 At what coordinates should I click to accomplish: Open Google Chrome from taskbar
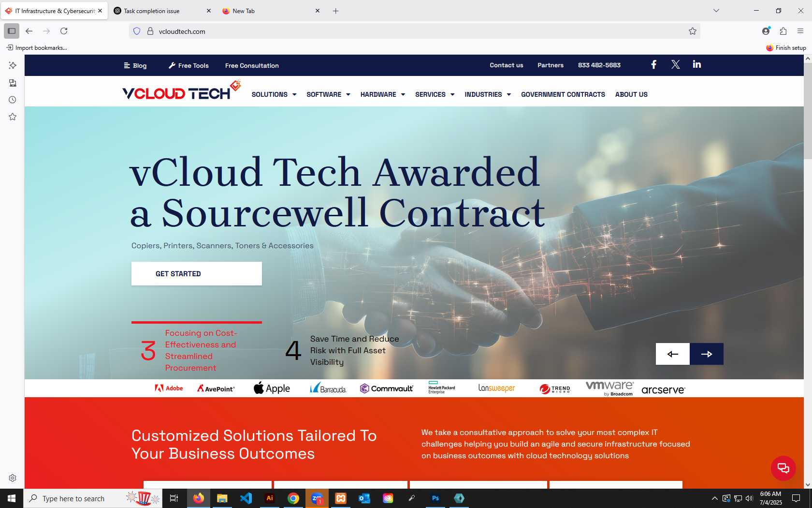(x=293, y=498)
